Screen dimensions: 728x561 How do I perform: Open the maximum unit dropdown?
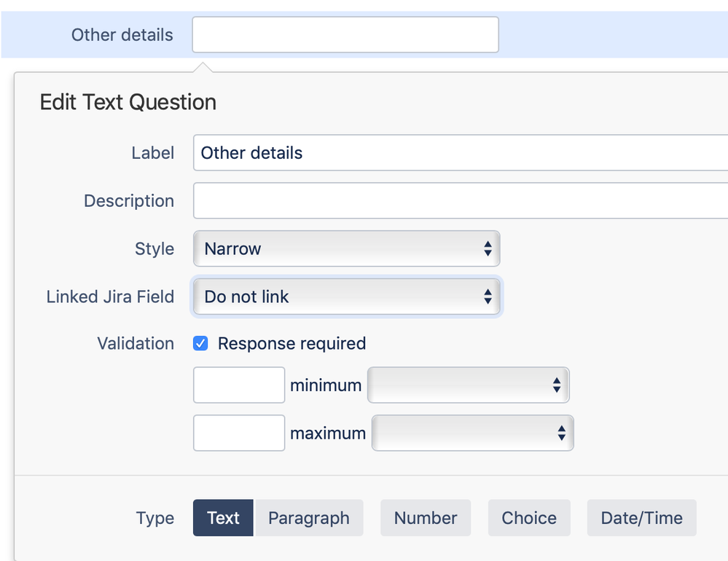(472, 433)
